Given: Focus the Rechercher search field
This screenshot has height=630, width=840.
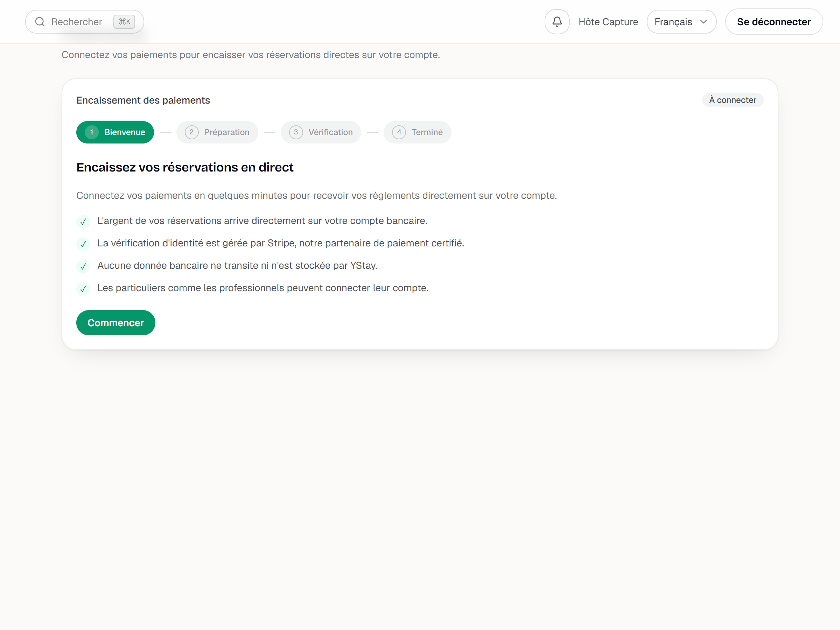Looking at the screenshot, I should (x=84, y=22).
